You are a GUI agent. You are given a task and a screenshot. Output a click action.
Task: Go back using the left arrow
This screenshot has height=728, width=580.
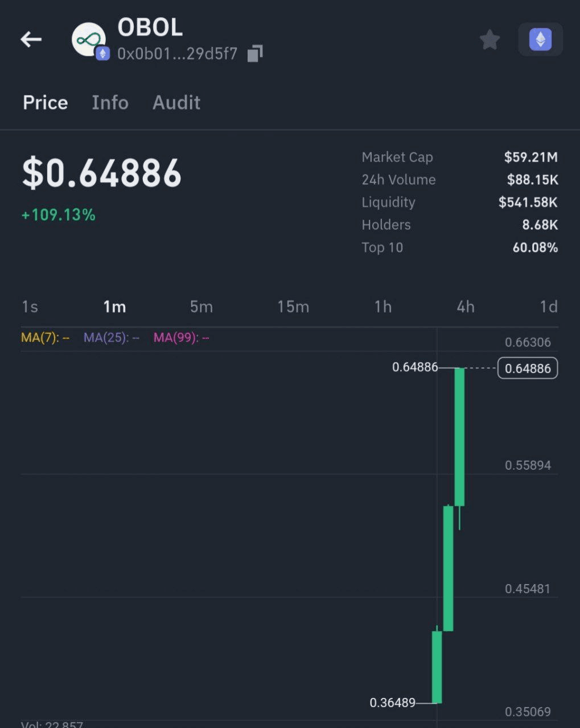pos(31,39)
